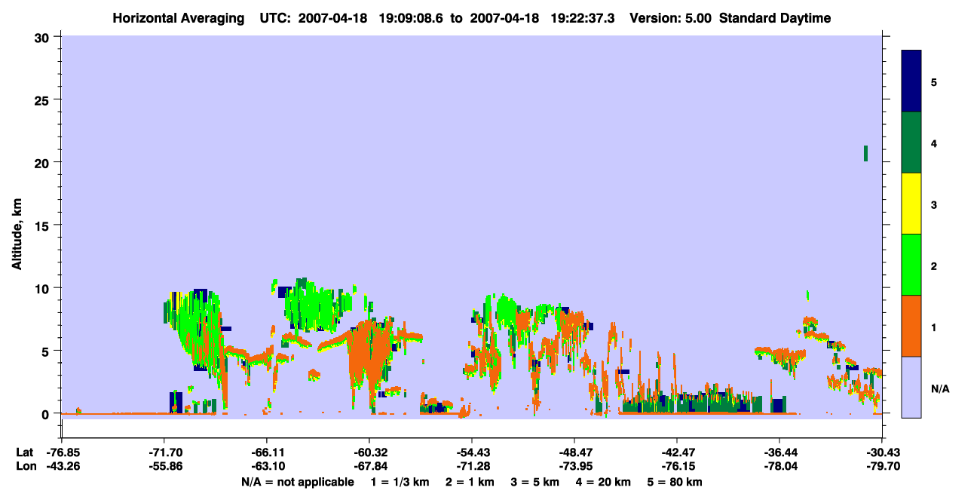Click the y-axis tick label 0
The height and width of the screenshot is (503, 980).
(47, 414)
